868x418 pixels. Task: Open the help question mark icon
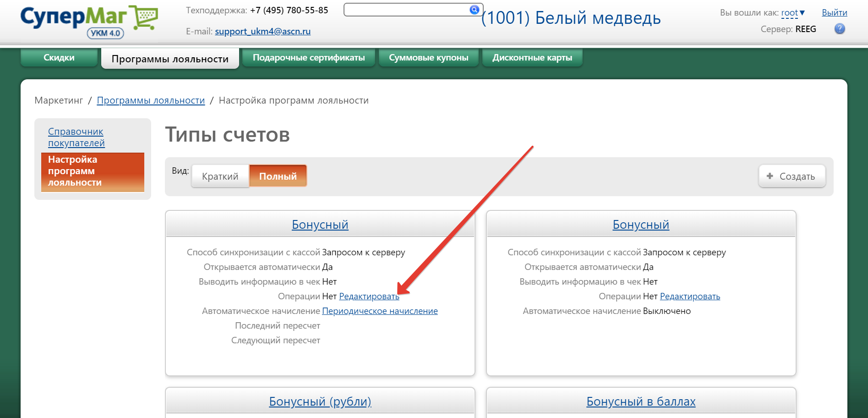point(840,29)
